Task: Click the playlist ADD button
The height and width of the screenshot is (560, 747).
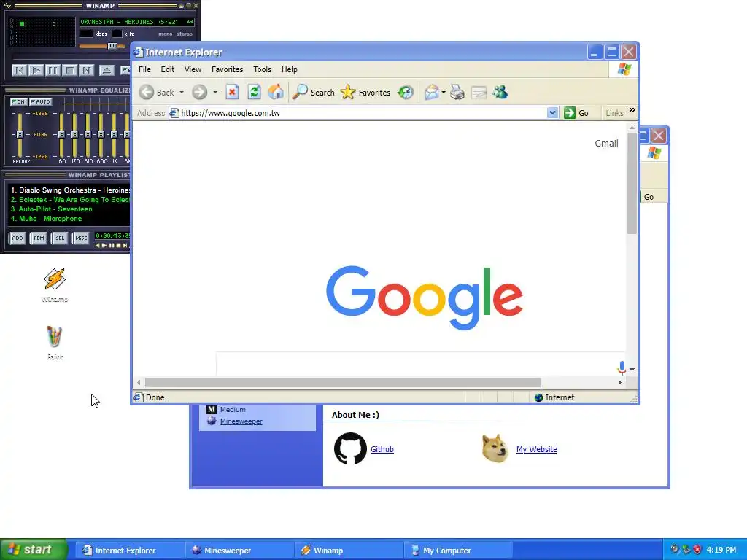Action: [18, 238]
